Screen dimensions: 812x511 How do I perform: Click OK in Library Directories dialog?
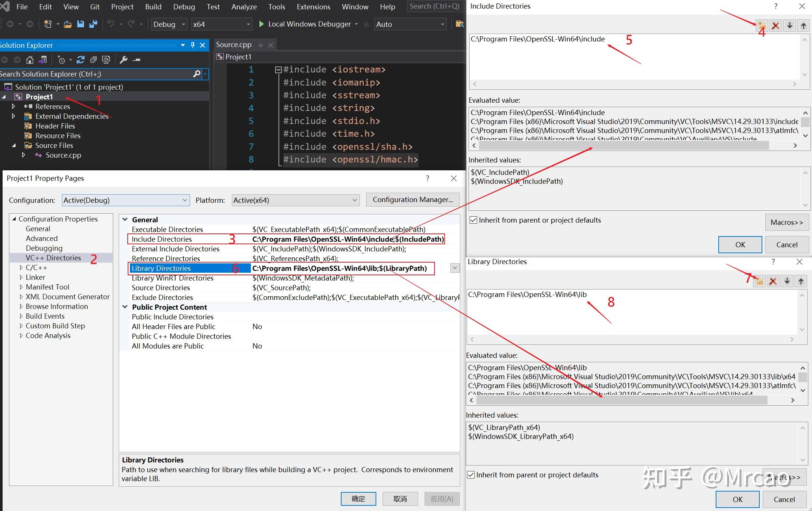[737, 499]
